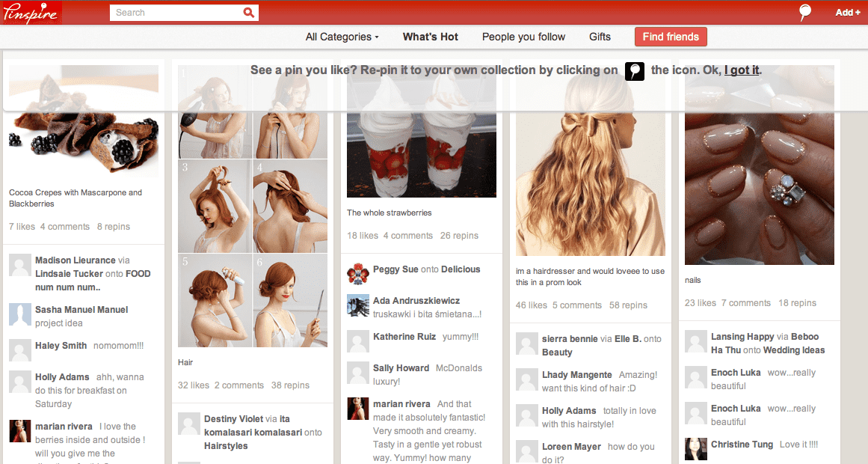Viewport: 868px width, 464px height.
Task: Open the wavy blonde hair bow image
Action: pyautogui.click(x=590, y=160)
